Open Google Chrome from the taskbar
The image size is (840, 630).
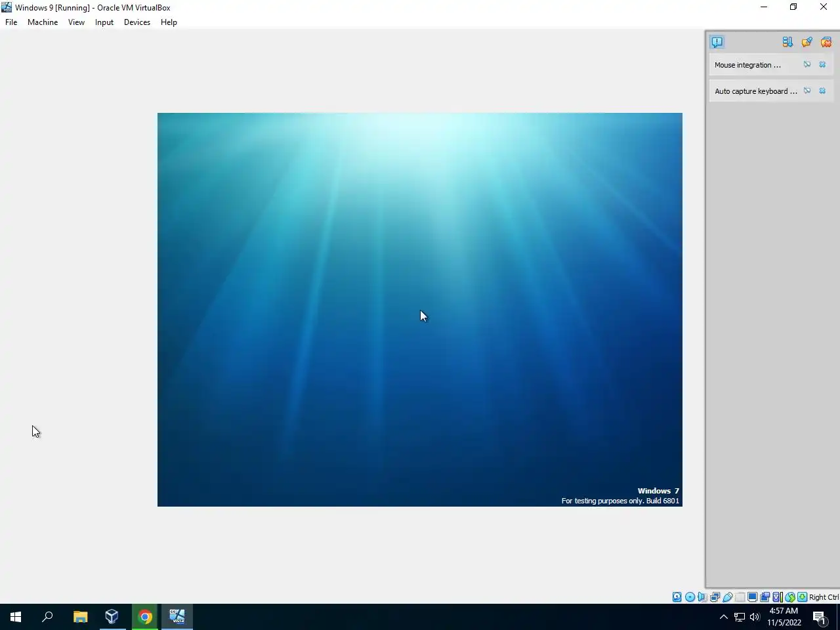point(145,617)
